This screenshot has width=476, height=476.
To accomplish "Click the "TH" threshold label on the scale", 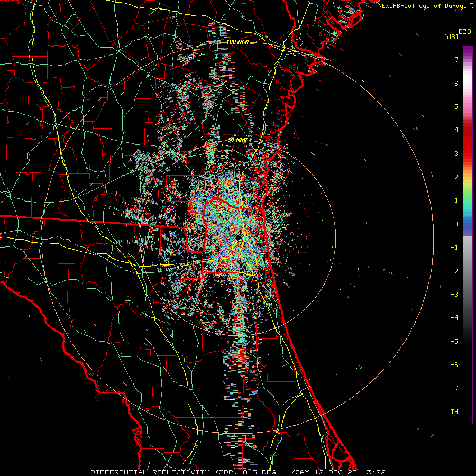I will (454, 412).
